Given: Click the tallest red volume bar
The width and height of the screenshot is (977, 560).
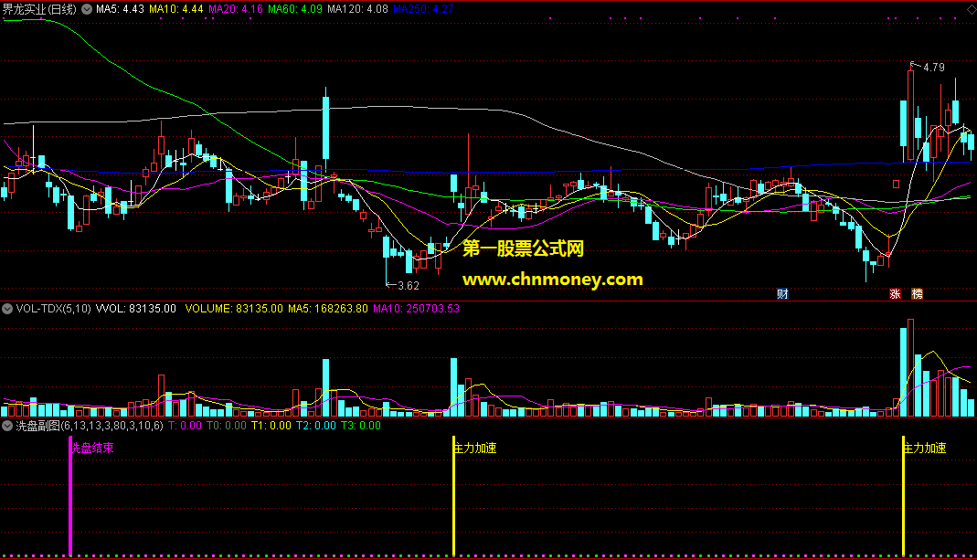Looking at the screenshot, I should point(911,367).
